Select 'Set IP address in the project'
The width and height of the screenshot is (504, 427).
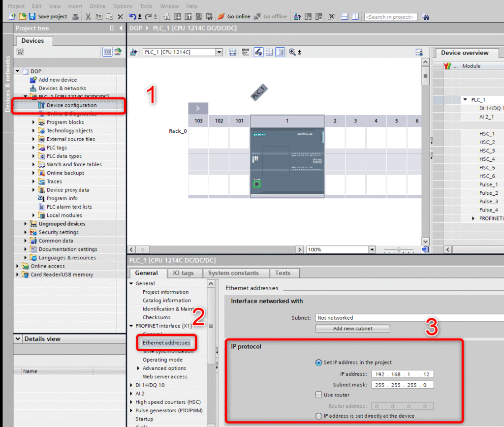(318, 363)
